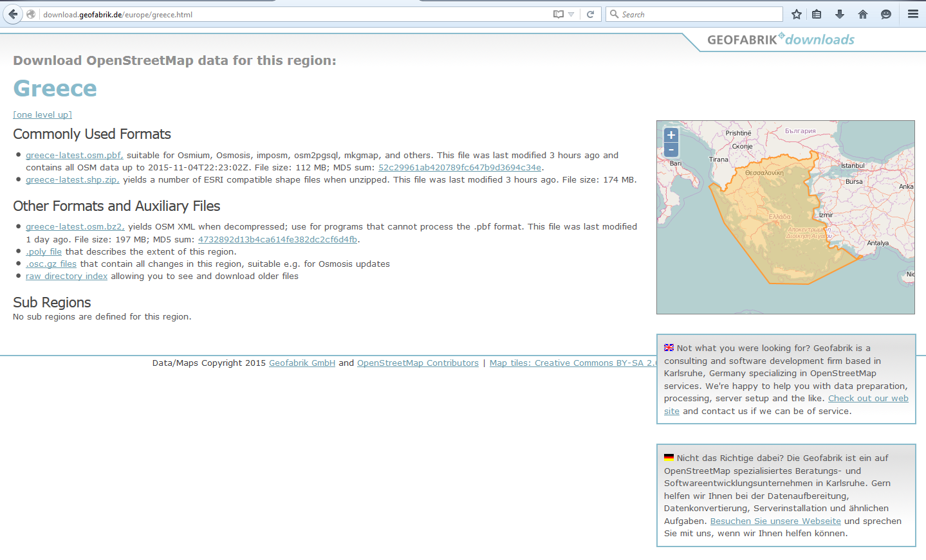Viewport: 926px width, 560px height.
Task: Open reader view icon in address bar
Action: point(558,14)
